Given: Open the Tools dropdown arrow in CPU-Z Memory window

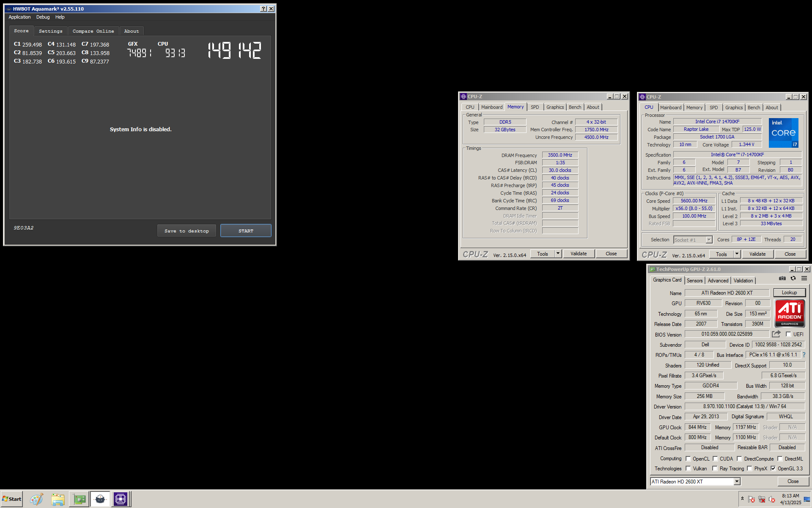Looking at the screenshot, I should pyautogui.click(x=558, y=254).
